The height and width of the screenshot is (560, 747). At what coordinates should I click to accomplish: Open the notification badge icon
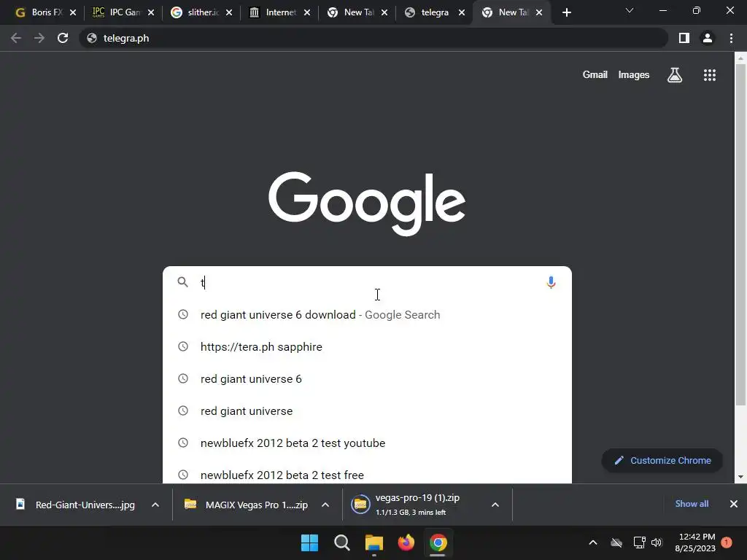[x=727, y=542]
